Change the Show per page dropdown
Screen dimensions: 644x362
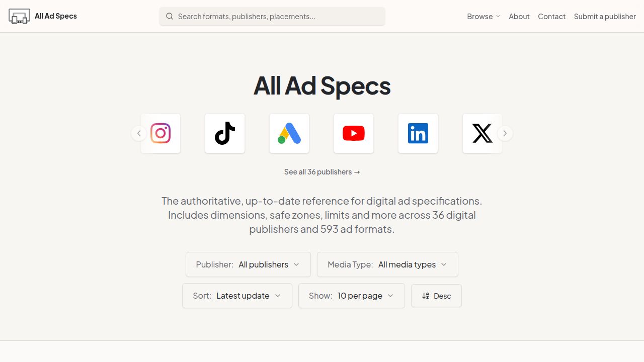352,296
